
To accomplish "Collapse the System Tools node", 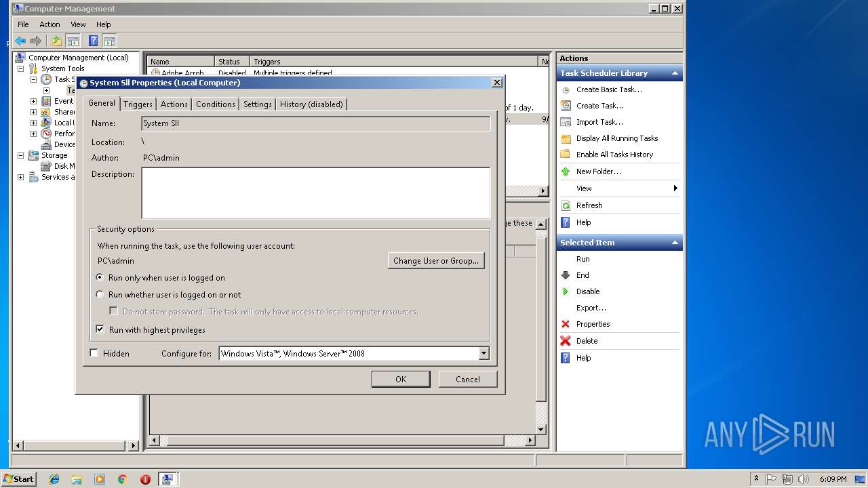I will pyautogui.click(x=20, y=68).
